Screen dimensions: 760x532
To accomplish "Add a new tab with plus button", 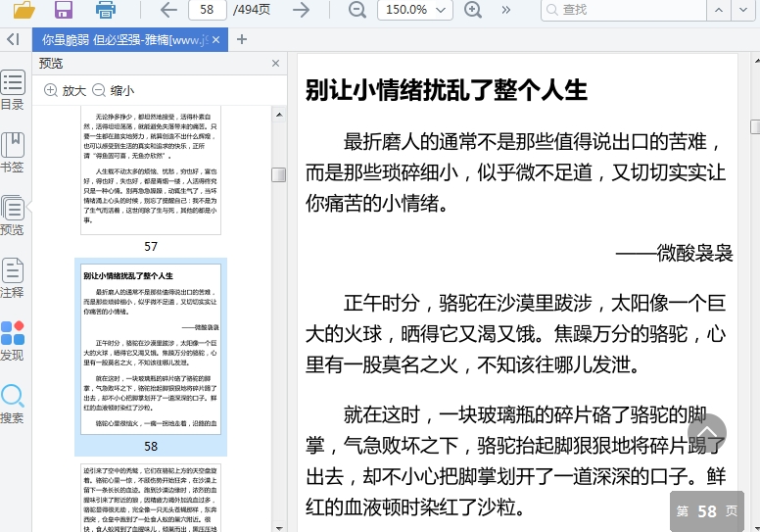I will pyautogui.click(x=242, y=40).
